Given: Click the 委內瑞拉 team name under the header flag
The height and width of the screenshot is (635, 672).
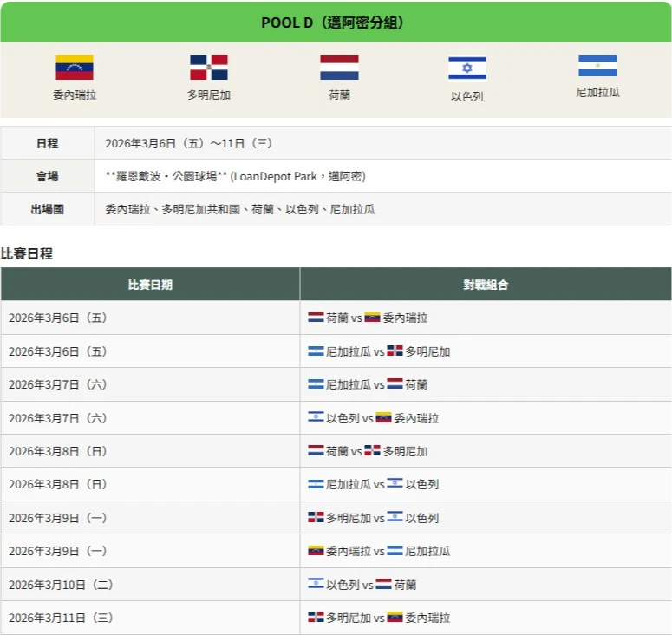Looking at the screenshot, I should pyautogui.click(x=75, y=95).
